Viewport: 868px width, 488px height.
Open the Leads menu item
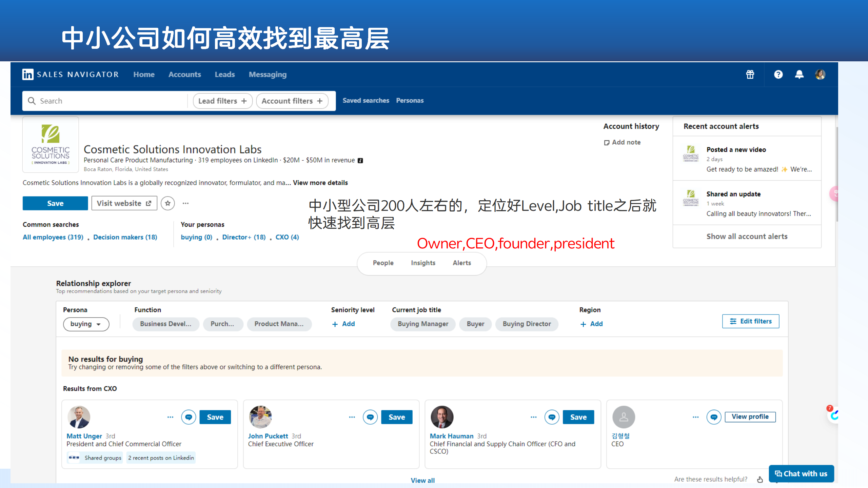coord(224,75)
